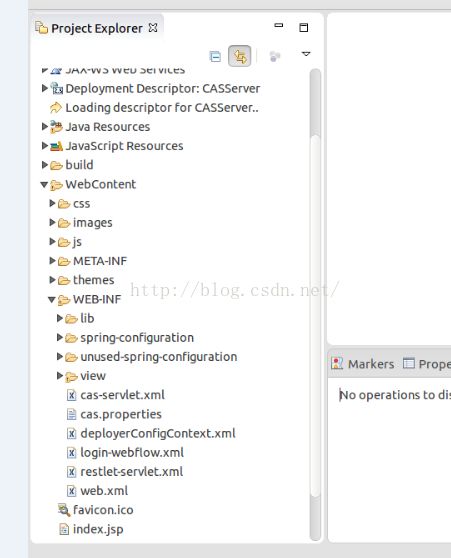
Task: Expand the build folder
Action: pos(44,165)
